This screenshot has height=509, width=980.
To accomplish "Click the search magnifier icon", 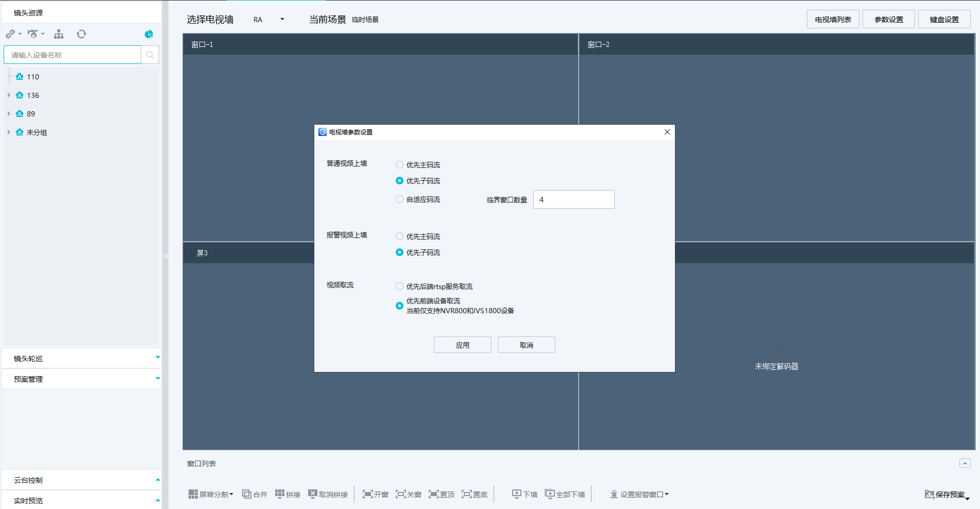I will point(150,55).
